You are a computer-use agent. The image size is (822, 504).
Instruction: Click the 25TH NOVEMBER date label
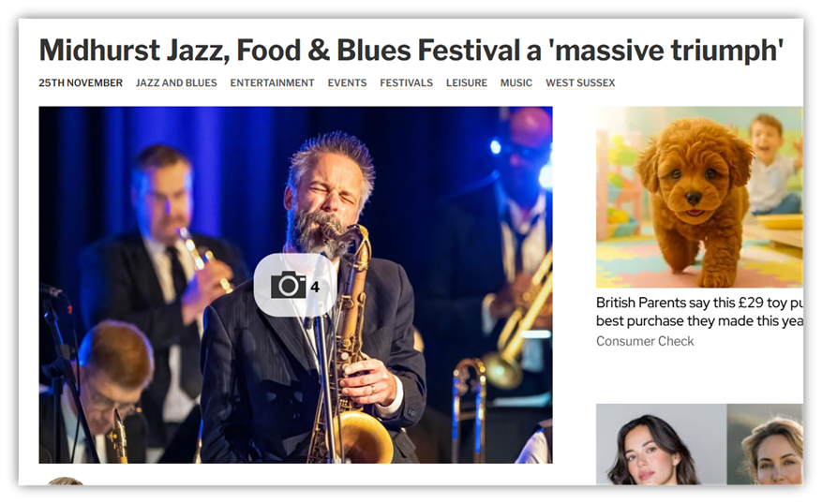pyautogui.click(x=81, y=82)
